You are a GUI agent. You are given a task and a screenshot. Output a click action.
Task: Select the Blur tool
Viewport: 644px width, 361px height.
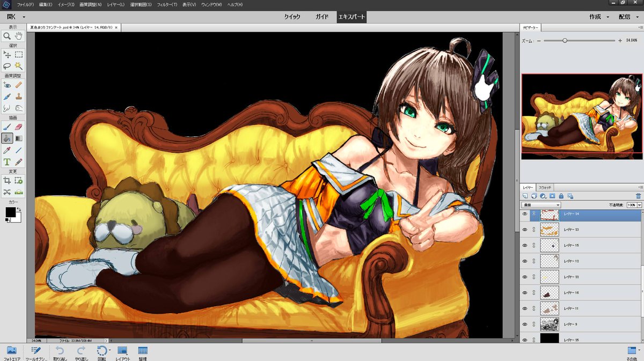coord(7,108)
